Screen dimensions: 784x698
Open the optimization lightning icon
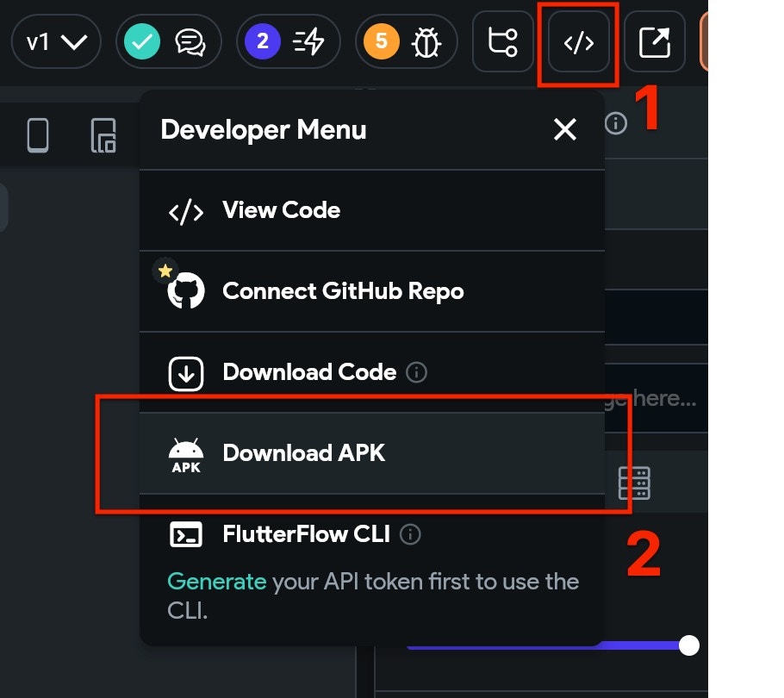308,41
